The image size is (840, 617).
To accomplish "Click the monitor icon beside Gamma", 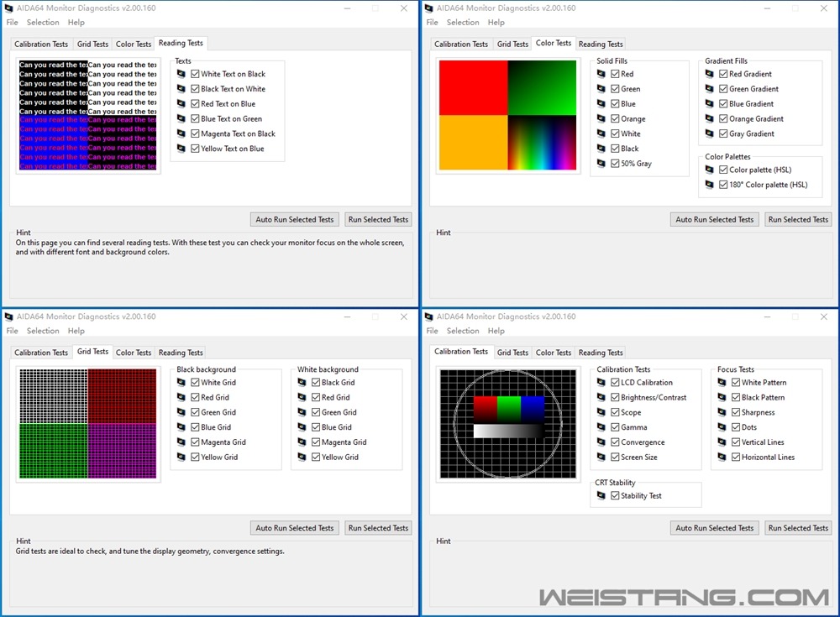I will point(601,427).
